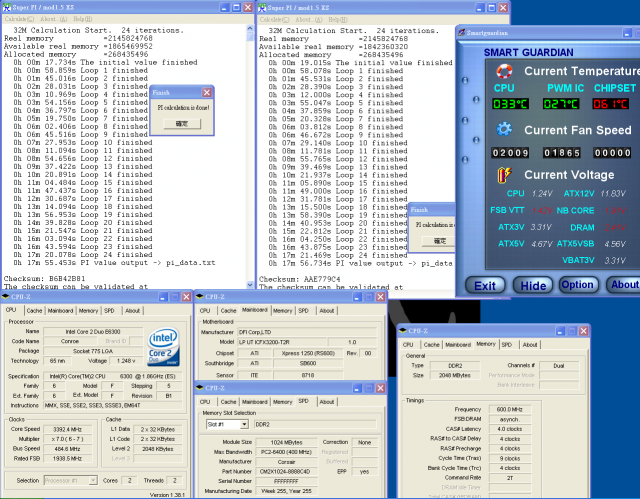Click the Command Rate 2T value
Image resolution: width=640 pixels, height=499 pixels.
coord(509,477)
